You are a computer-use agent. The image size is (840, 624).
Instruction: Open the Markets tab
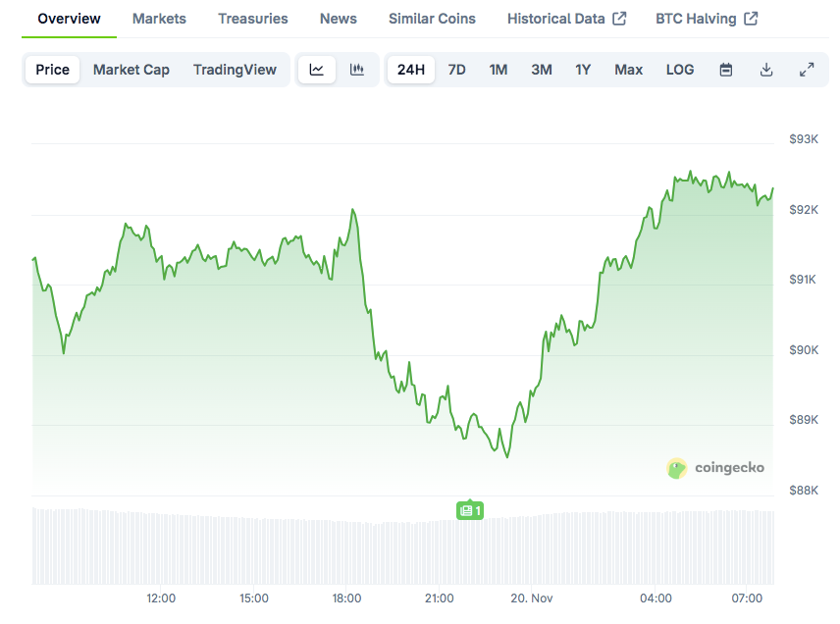click(159, 19)
